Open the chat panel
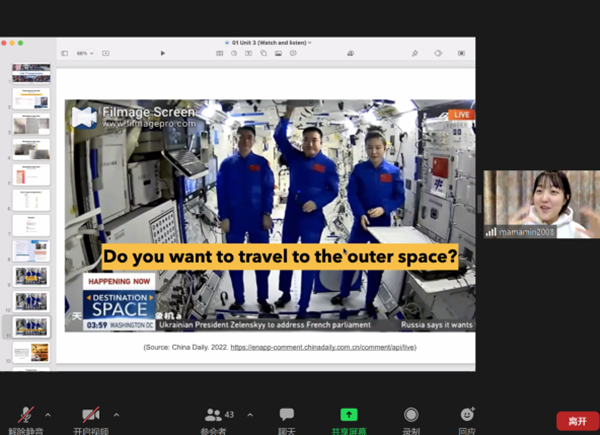The height and width of the screenshot is (435, 600). (x=287, y=415)
